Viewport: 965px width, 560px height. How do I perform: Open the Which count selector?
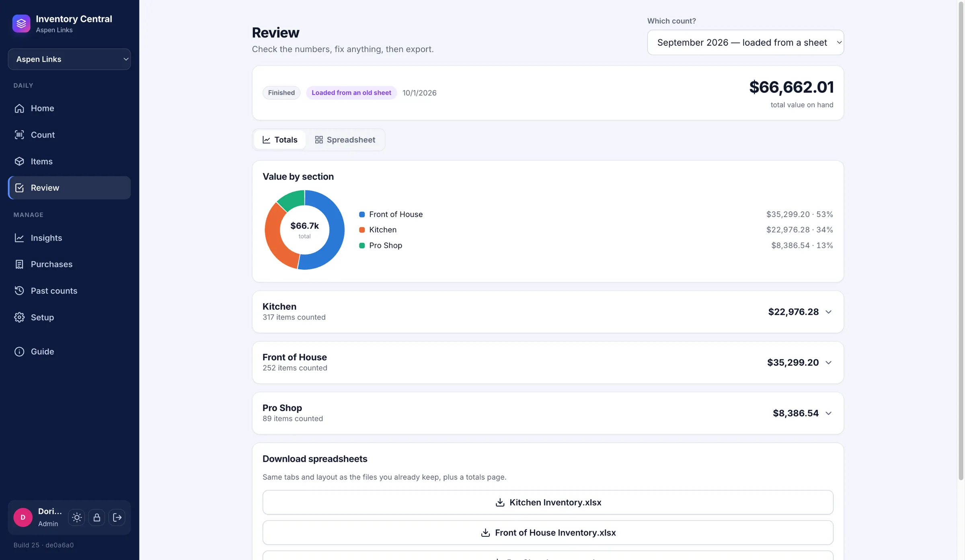coord(745,42)
